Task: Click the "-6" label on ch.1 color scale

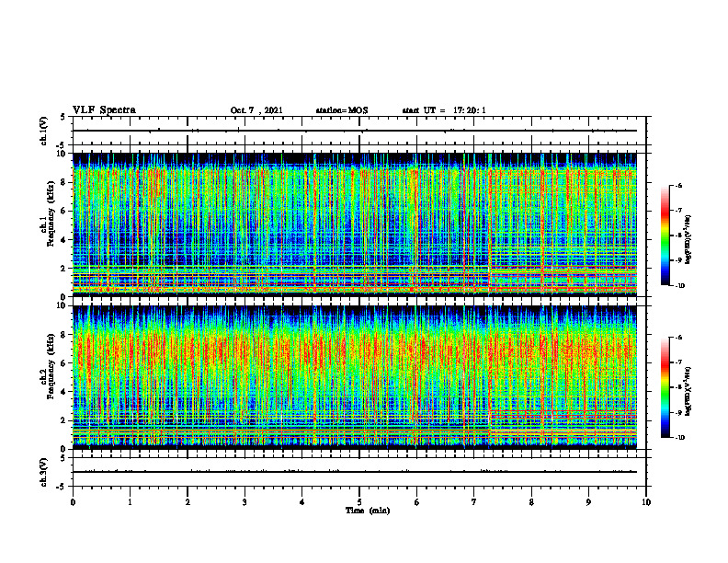Action: [x=678, y=186]
